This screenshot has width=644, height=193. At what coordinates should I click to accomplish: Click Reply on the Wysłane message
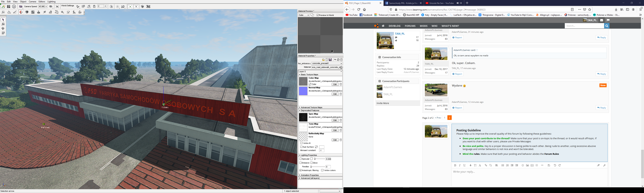click(x=601, y=108)
